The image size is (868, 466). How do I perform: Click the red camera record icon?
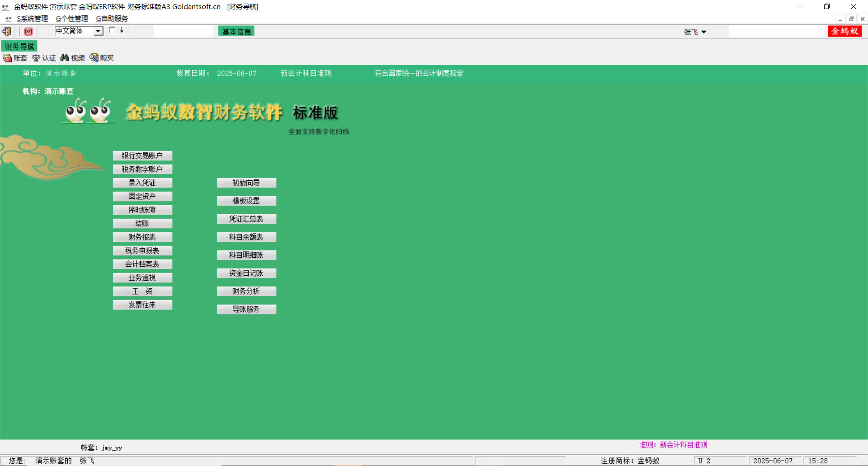[x=28, y=31]
